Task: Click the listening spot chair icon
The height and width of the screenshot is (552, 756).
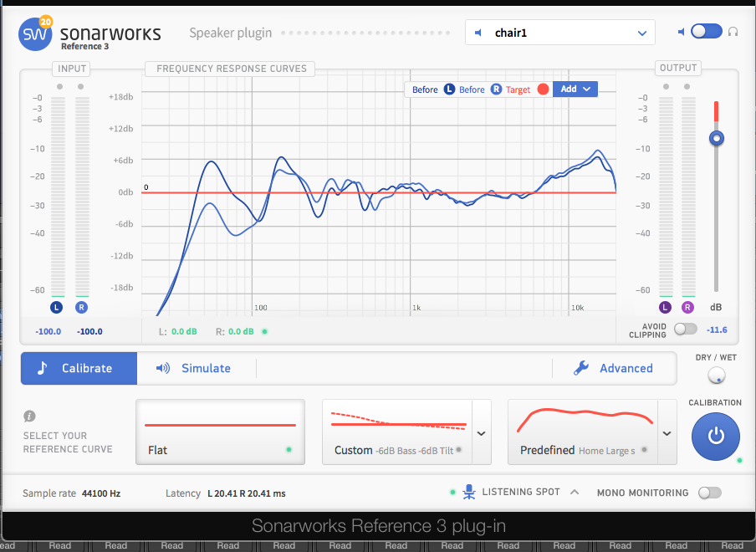Action: coord(468,492)
